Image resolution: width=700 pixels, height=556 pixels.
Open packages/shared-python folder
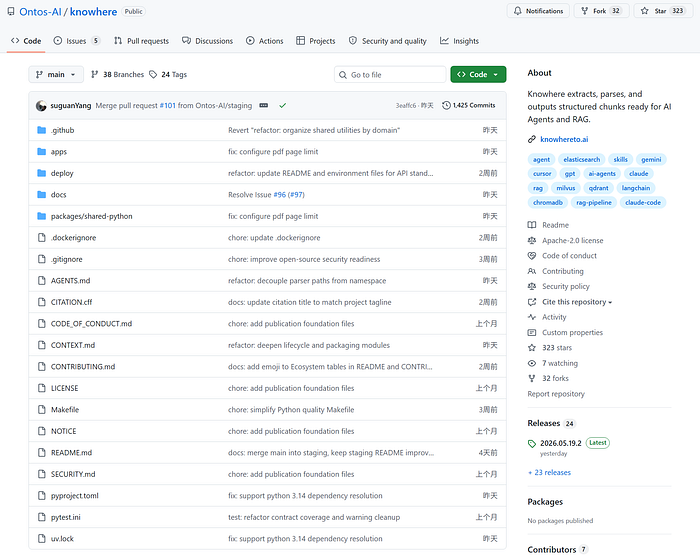point(92,216)
